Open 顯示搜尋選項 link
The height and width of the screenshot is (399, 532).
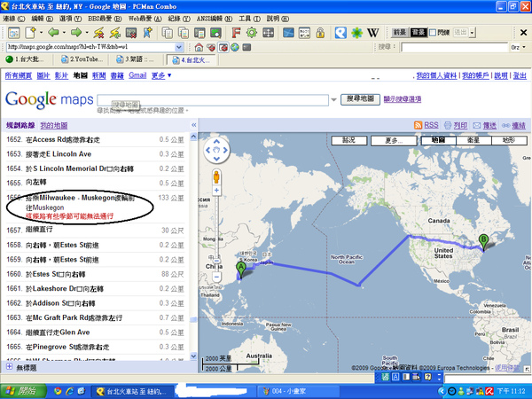point(402,99)
